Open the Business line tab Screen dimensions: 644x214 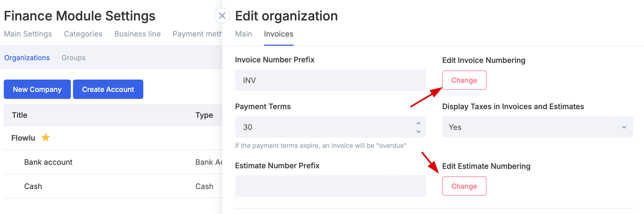coord(137,34)
